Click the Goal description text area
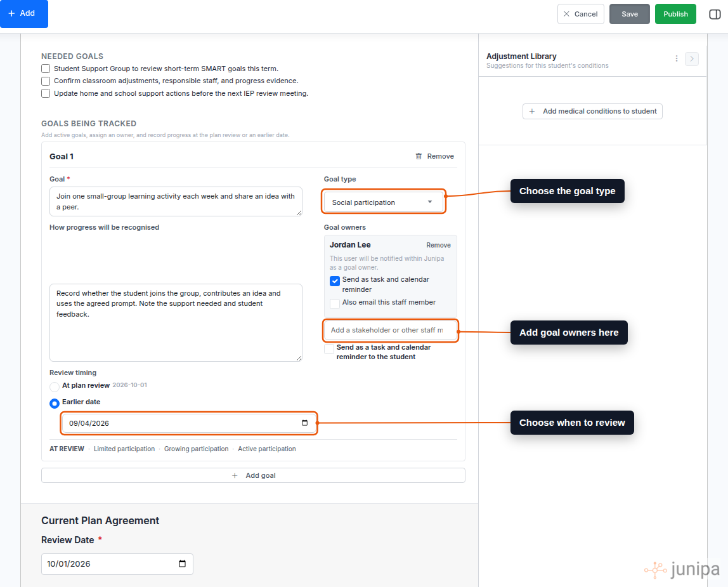The width and height of the screenshot is (728, 587). [176, 202]
